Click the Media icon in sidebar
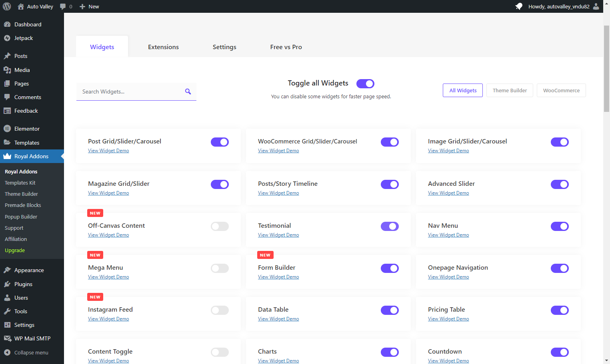Screen dimensions: 610x364 (7, 70)
